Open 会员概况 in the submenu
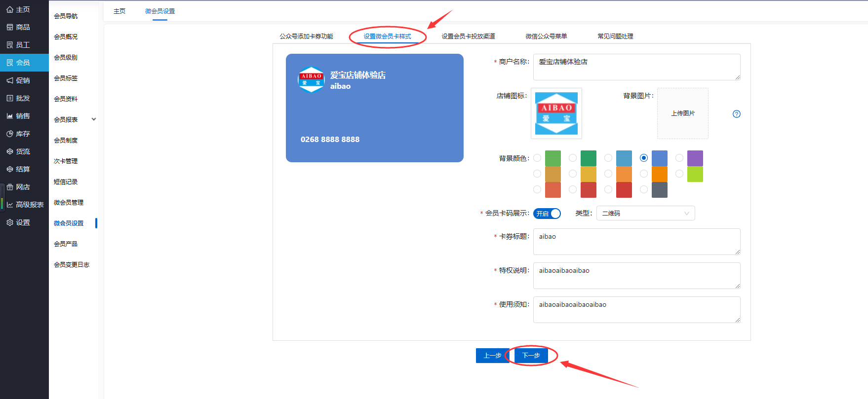This screenshot has width=868, height=399. point(66,37)
